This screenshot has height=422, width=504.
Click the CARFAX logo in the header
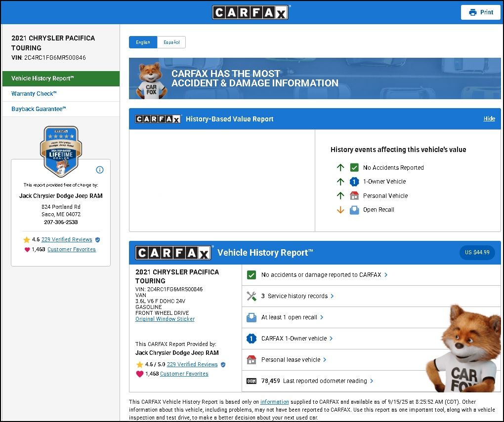[x=250, y=12]
